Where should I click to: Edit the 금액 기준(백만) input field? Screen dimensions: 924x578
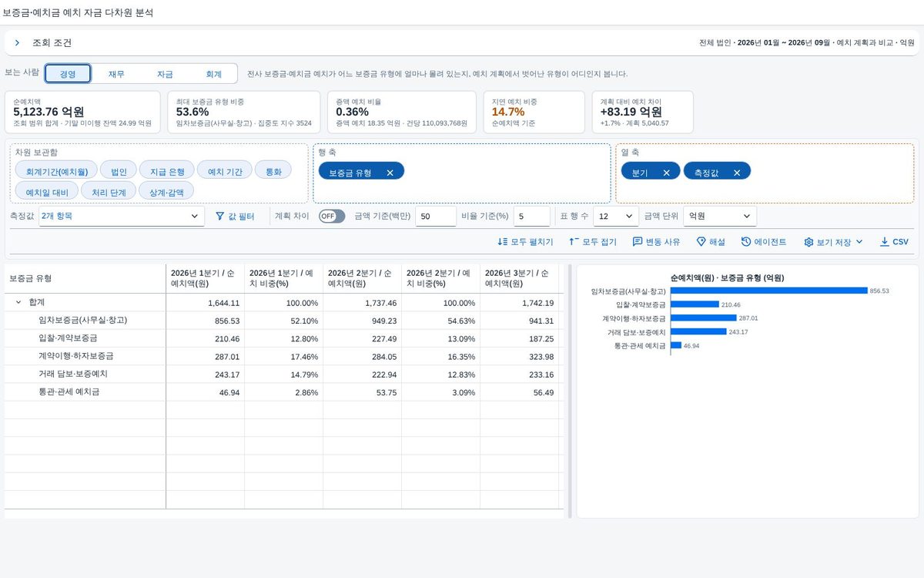click(436, 217)
